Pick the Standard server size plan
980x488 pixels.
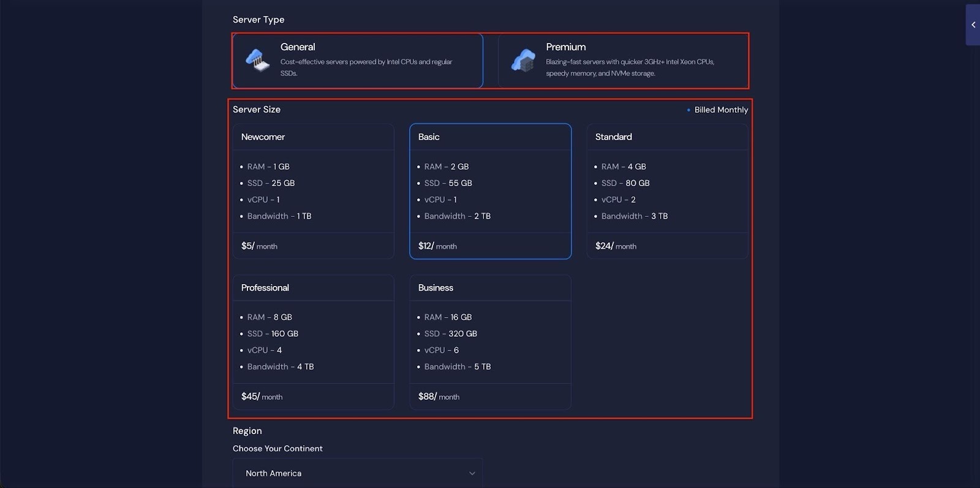pyautogui.click(x=667, y=190)
